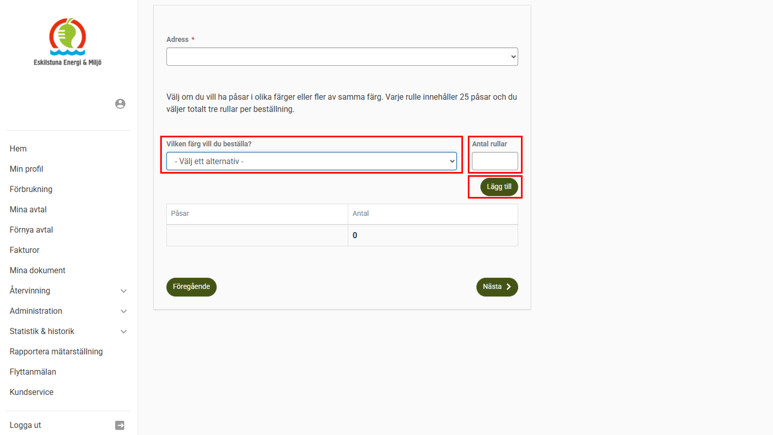
Task: Open Förbrukning page
Action: point(31,189)
